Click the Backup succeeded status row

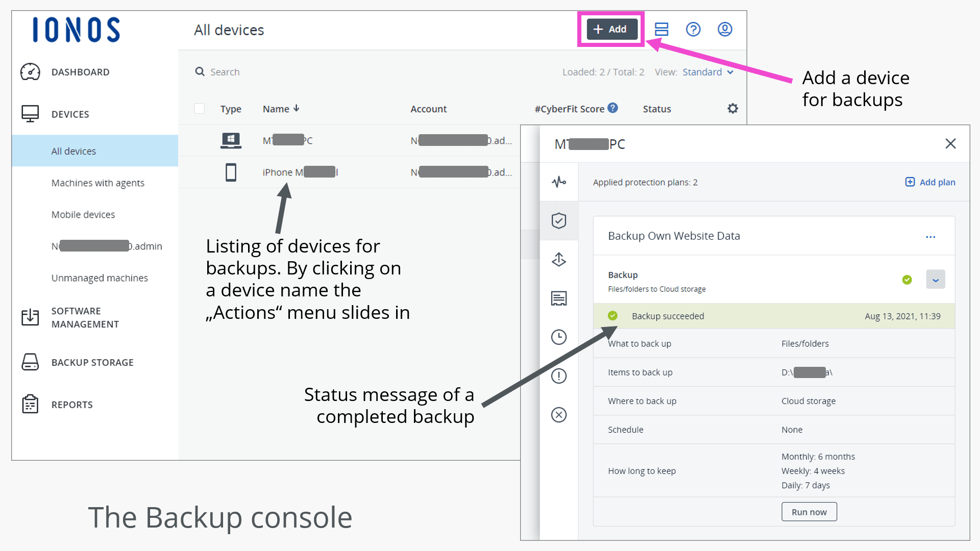[774, 316]
